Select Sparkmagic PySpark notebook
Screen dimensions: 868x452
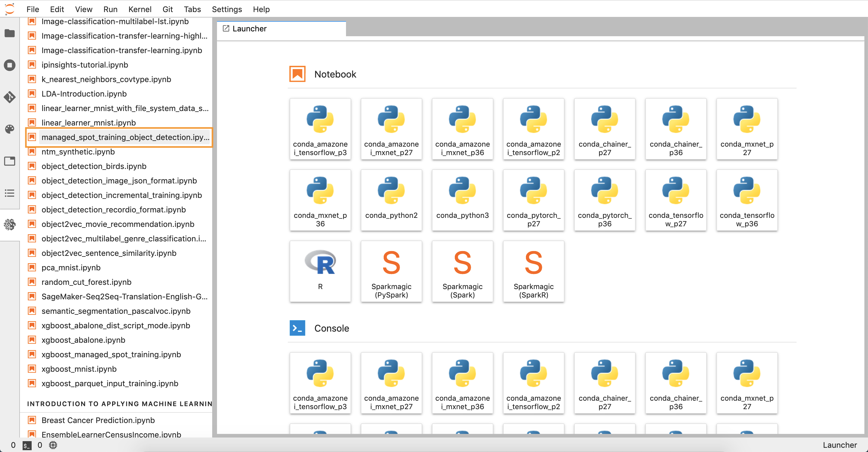pos(392,272)
